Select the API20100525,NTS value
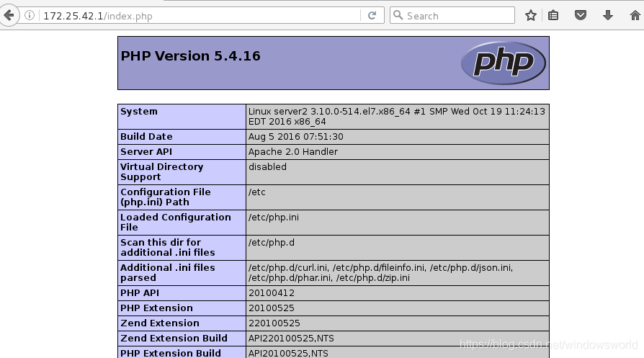This screenshot has width=644, height=358. (288, 353)
